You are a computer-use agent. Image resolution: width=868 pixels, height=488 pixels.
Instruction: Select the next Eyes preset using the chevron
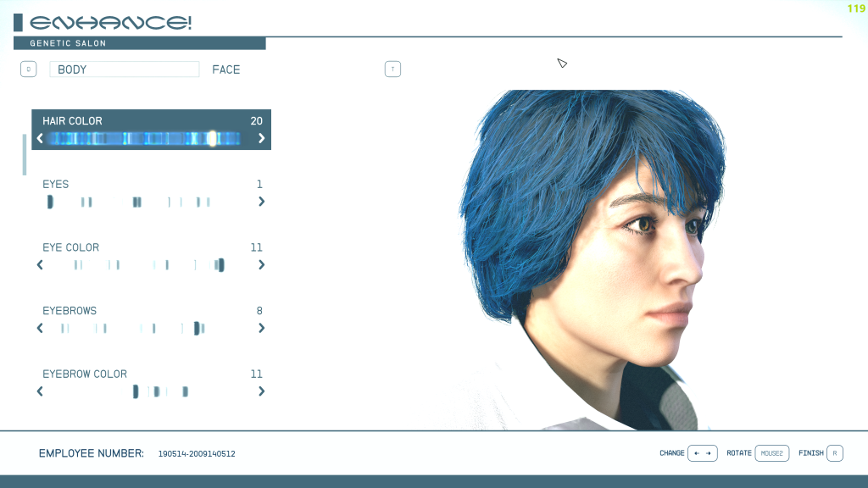pos(261,202)
